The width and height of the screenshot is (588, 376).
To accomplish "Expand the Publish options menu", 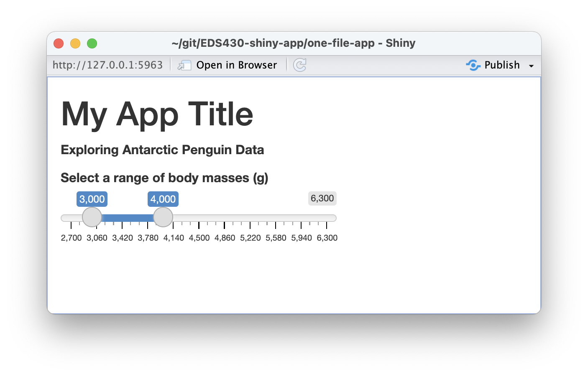I will coord(532,66).
